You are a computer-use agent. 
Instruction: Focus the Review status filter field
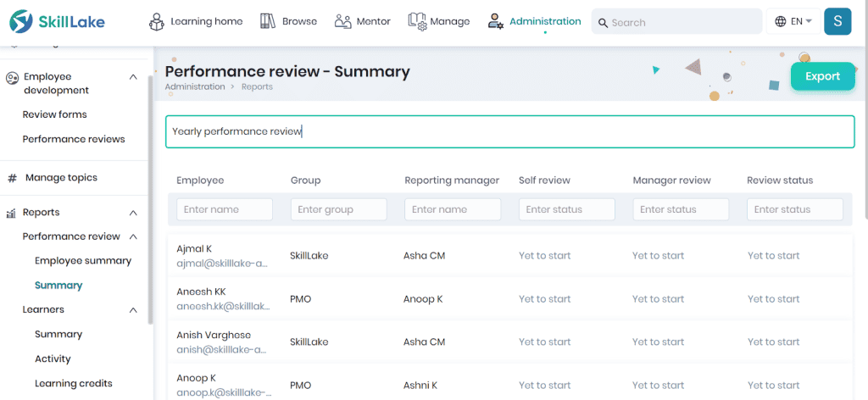[795, 209]
